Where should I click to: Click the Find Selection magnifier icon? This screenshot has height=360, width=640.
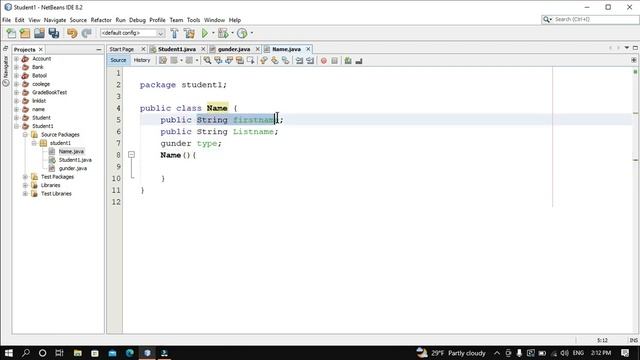click(207, 60)
